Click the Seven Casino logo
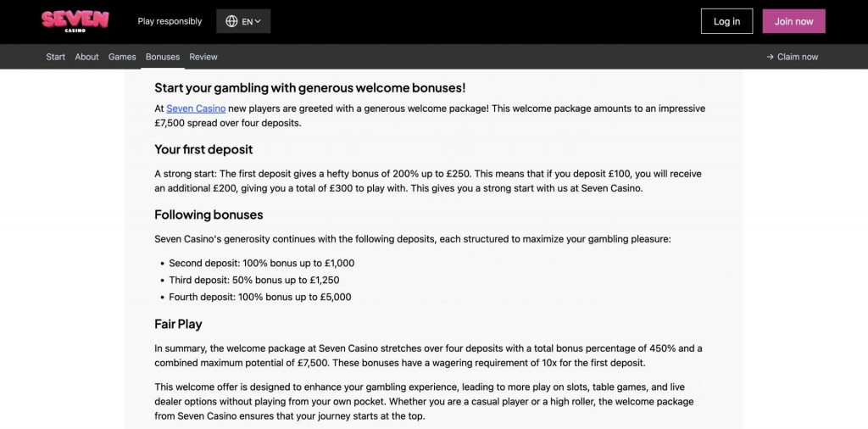Viewport: 868px width, 429px height. point(75,20)
